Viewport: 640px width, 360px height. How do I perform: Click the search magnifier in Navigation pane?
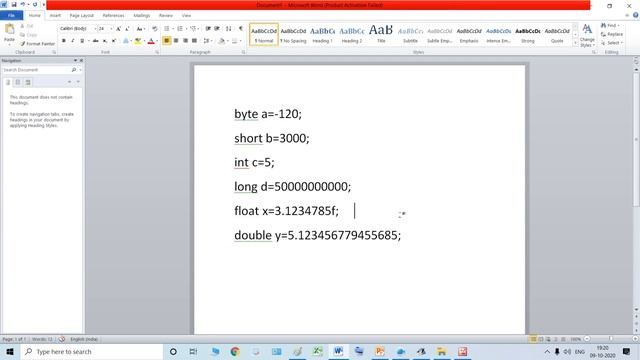[74, 70]
